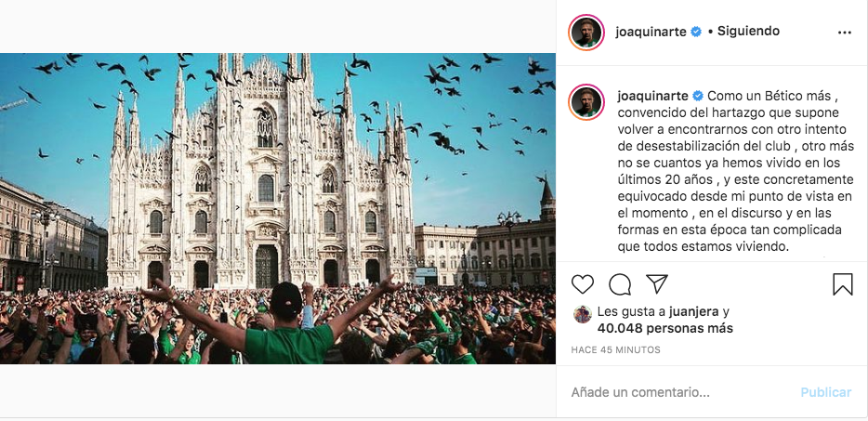
Task: Click juanjera's small liker avatar
Action: 583,314
